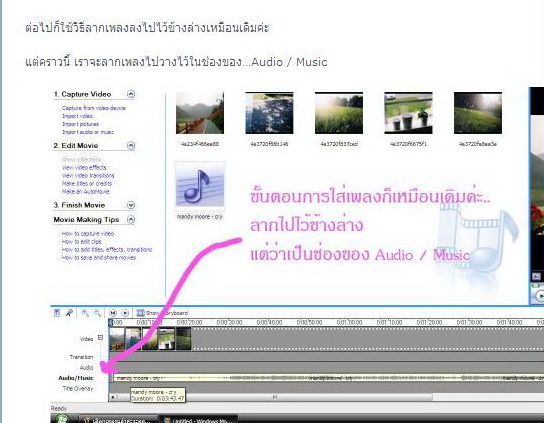Screen dimensions: 544x423
Task: Zoom out on the timeline
Action: point(97,313)
